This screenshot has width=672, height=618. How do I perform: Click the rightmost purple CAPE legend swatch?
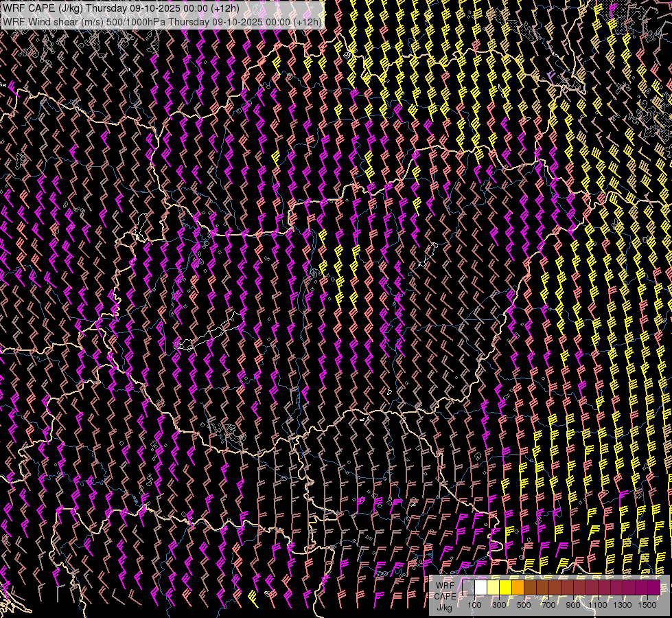tap(653, 588)
